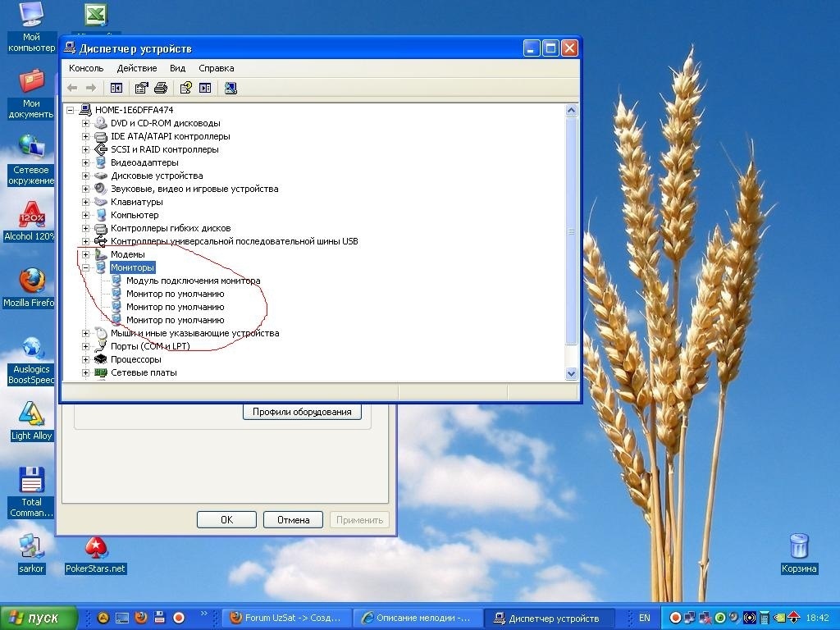This screenshot has width=840, height=630.
Task: Click the Scan for hardware changes icon
Action: [x=231, y=88]
